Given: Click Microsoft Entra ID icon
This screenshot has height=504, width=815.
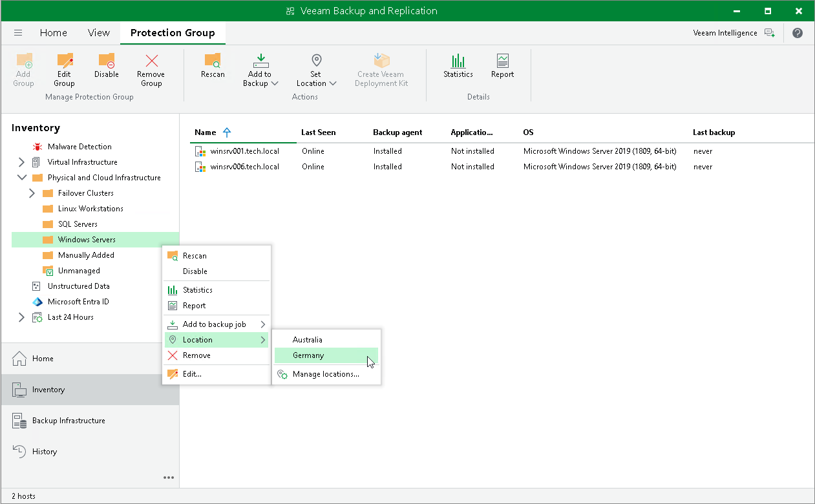Looking at the screenshot, I should [37, 302].
